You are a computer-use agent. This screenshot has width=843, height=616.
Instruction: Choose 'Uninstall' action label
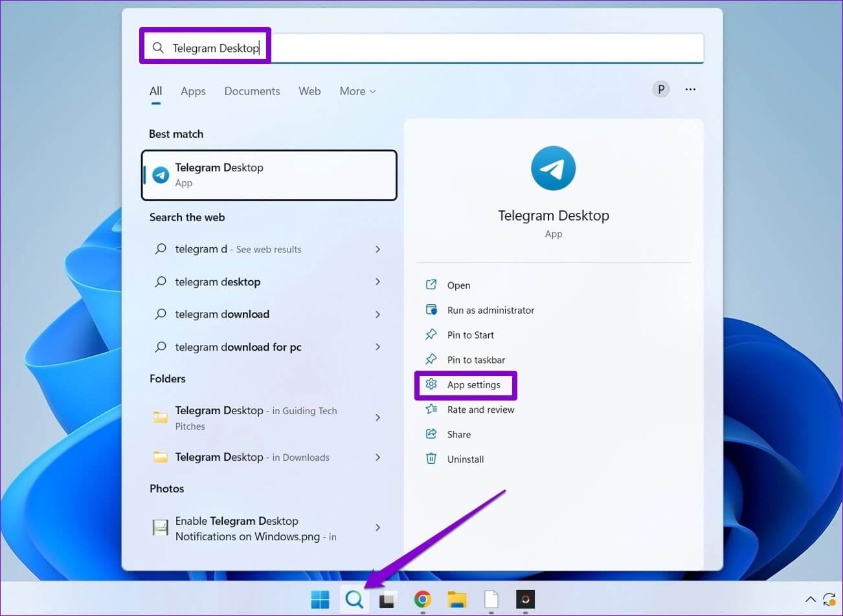coord(466,459)
